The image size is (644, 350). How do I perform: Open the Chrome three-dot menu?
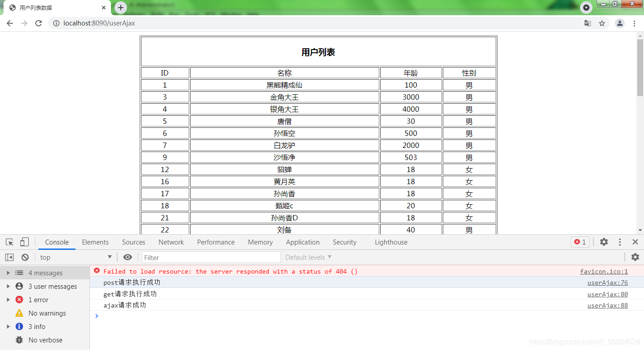point(635,23)
